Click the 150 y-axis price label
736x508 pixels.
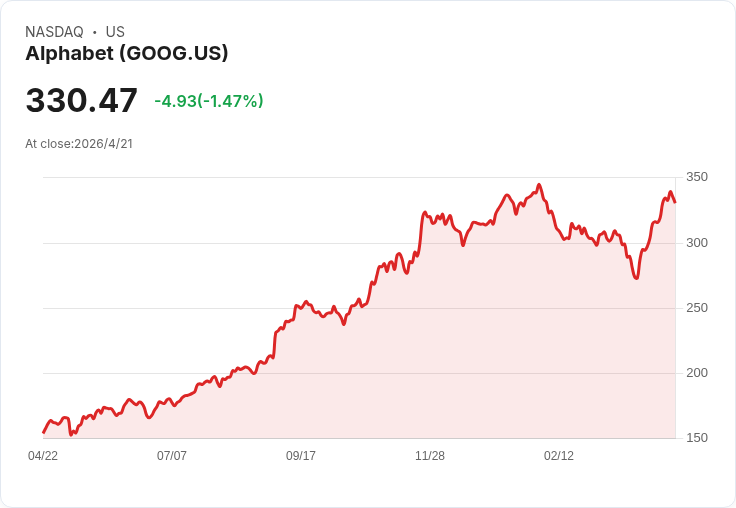point(697,438)
